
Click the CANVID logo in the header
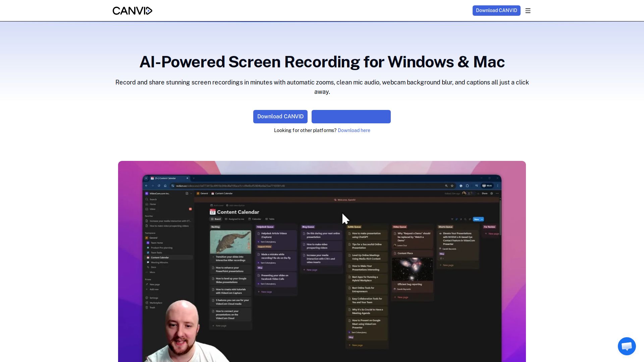click(x=132, y=11)
